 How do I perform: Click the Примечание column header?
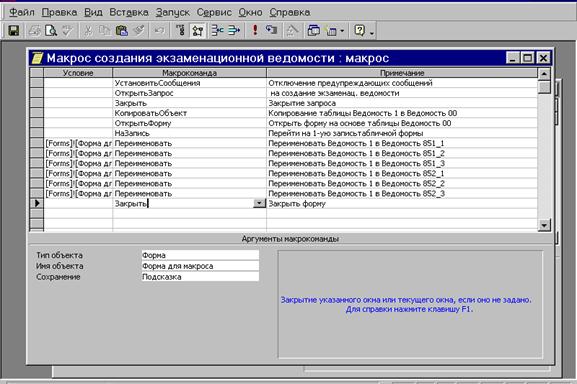(402, 73)
